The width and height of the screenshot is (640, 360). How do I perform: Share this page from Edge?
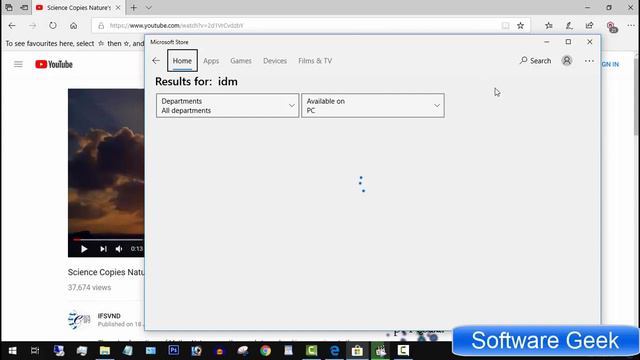tap(589, 25)
